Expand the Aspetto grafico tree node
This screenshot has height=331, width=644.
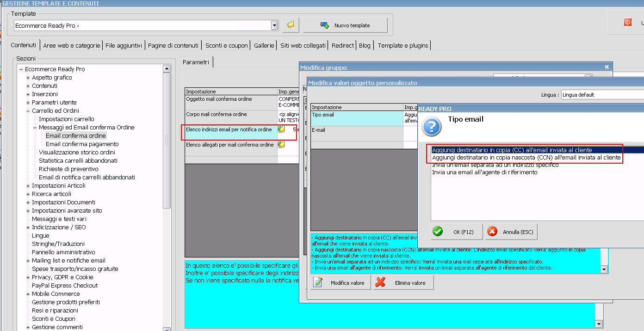(x=28, y=78)
